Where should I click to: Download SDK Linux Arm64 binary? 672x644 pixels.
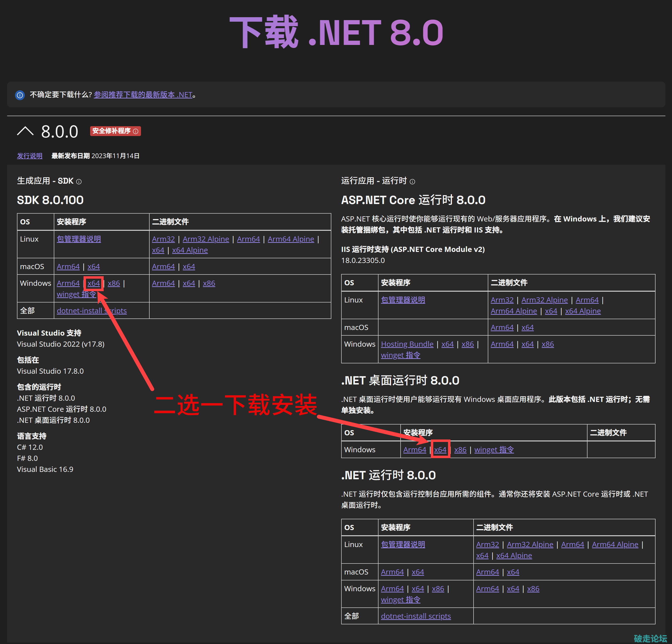[x=249, y=239]
